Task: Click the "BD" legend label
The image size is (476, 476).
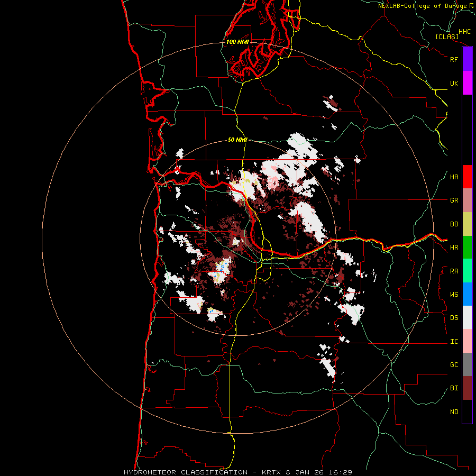Action: [x=454, y=224]
